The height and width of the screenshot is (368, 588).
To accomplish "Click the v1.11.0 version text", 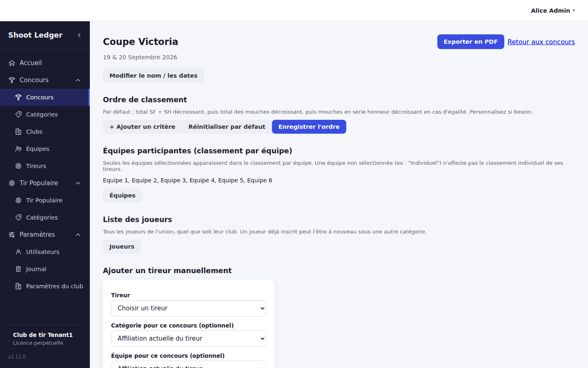I will pos(17,357).
